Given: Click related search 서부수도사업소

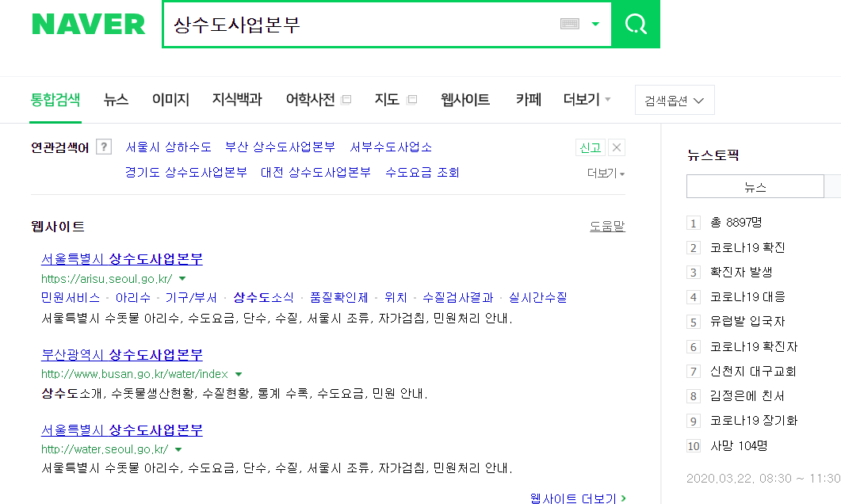Looking at the screenshot, I should click(x=391, y=147).
